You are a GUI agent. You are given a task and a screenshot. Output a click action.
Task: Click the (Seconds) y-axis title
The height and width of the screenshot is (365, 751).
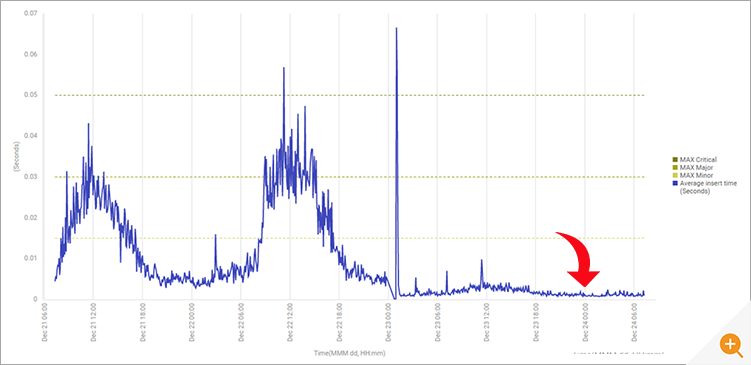(16, 156)
